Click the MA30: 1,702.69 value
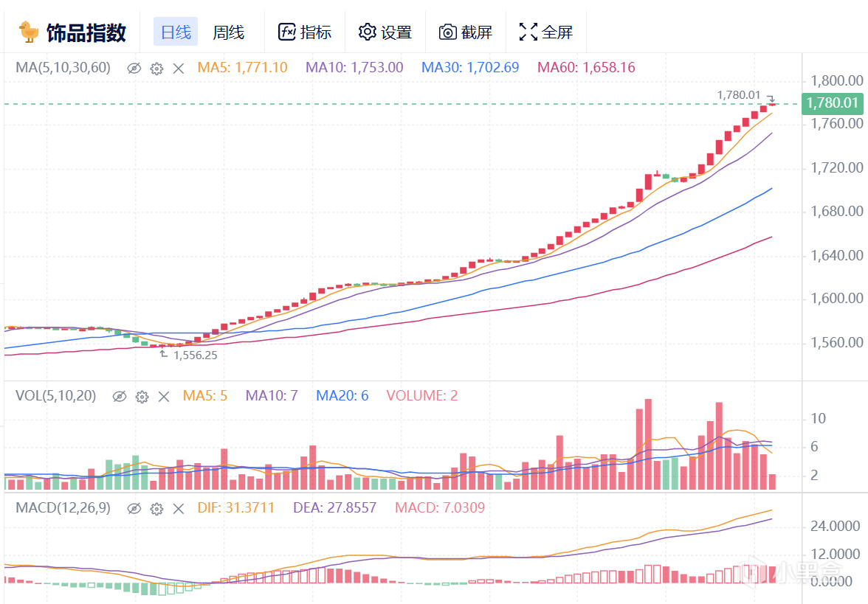 470,68
